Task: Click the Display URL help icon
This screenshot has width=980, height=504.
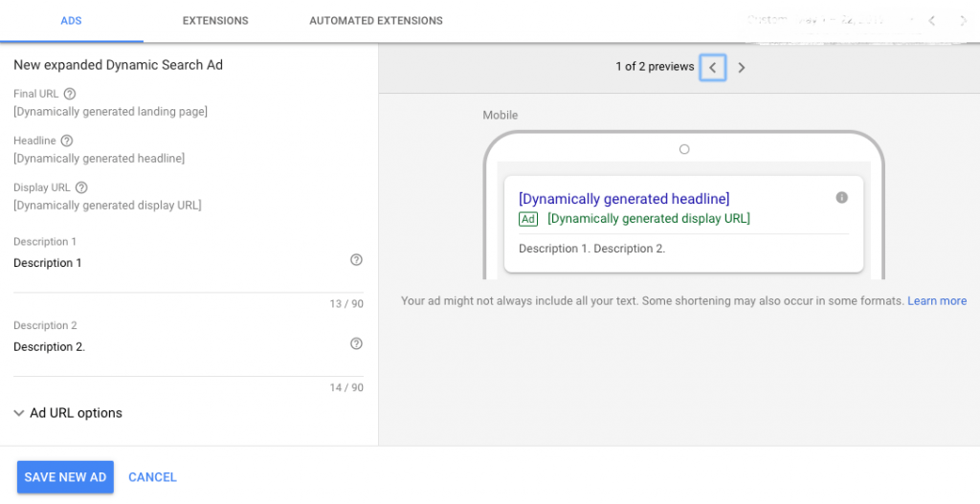Action: 81,187
